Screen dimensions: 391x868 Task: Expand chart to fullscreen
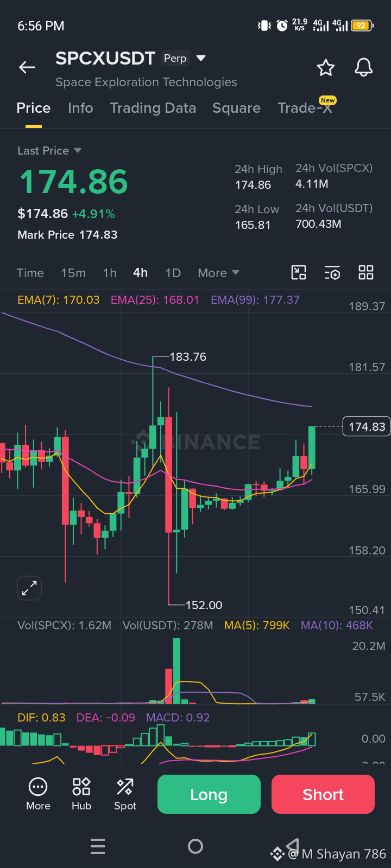29,588
